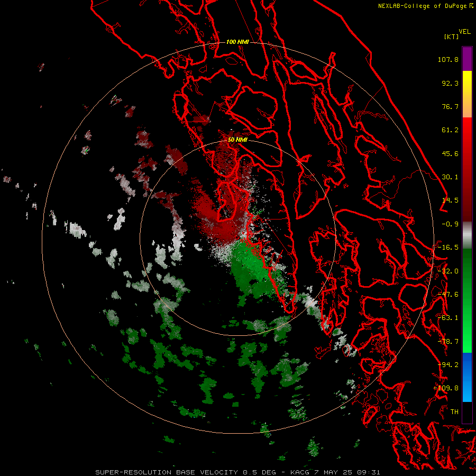Click the -47.6 scale value

tap(448, 295)
